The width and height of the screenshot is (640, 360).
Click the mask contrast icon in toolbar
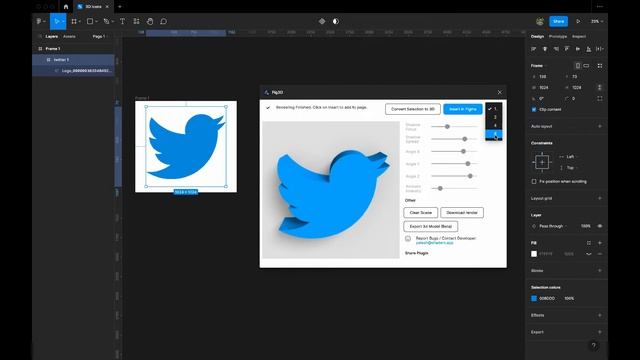click(336, 21)
